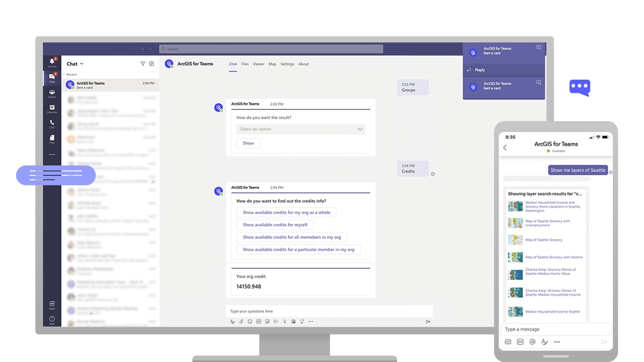Viewport: 644px width, 362px height.
Task: Open 'Map of Seattle Grocery with Unemployment' link
Action: coord(547,223)
